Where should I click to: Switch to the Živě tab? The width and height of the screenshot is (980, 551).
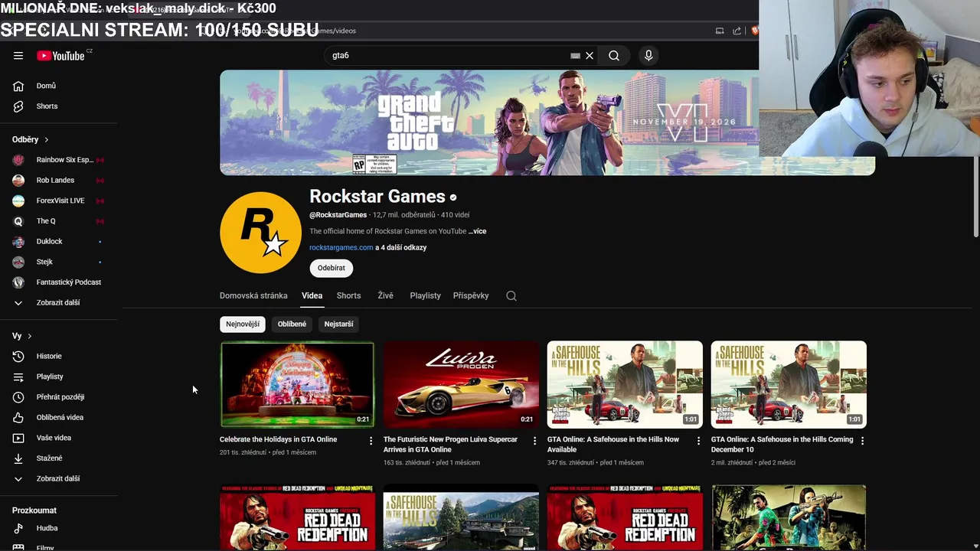(x=385, y=296)
